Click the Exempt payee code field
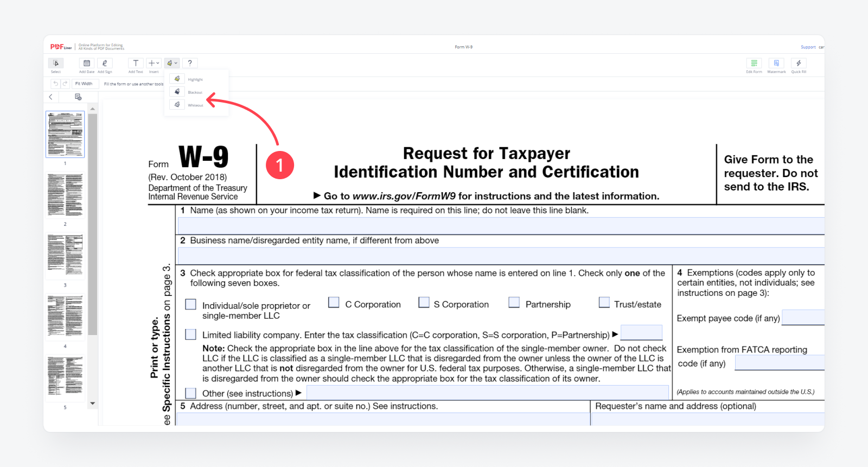This screenshot has width=868, height=467. click(x=803, y=317)
